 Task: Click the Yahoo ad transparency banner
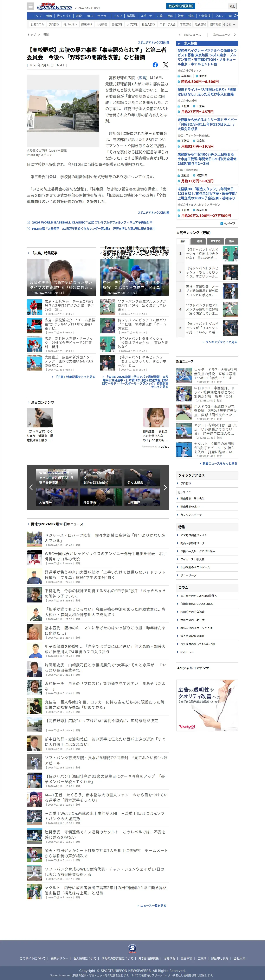tap(207, 705)
